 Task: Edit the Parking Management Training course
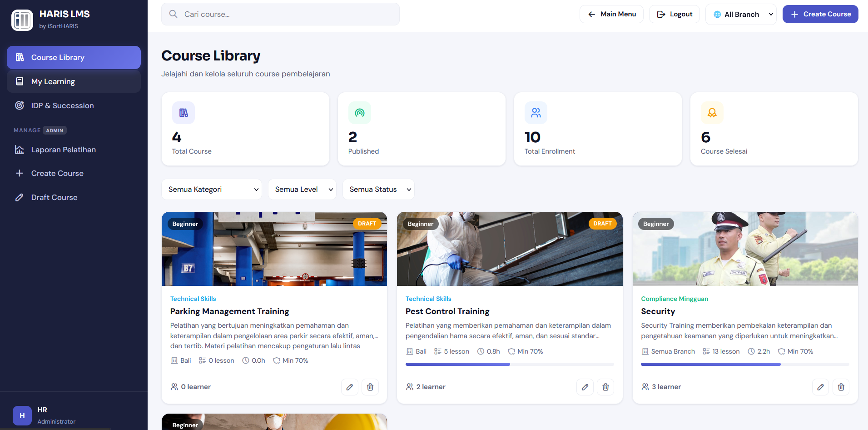pyautogui.click(x=350, y=387)
